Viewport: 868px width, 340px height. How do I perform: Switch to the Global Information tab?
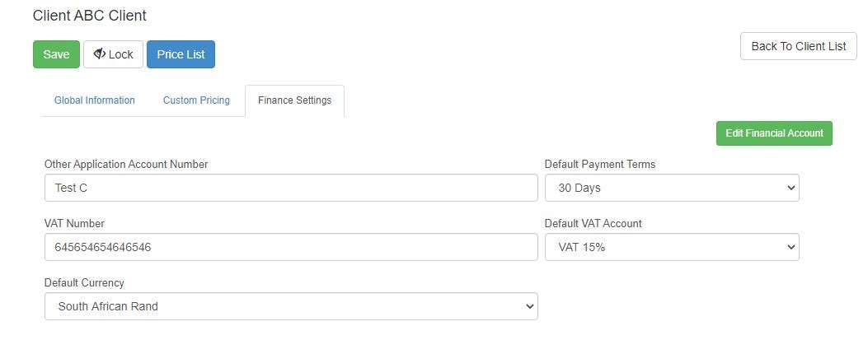[x=95, y=100]
